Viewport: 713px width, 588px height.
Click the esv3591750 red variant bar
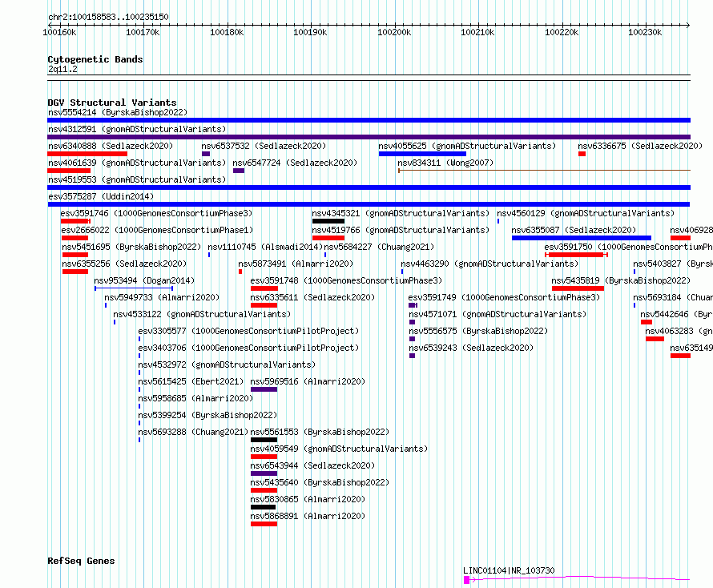[x=576, y=255]
